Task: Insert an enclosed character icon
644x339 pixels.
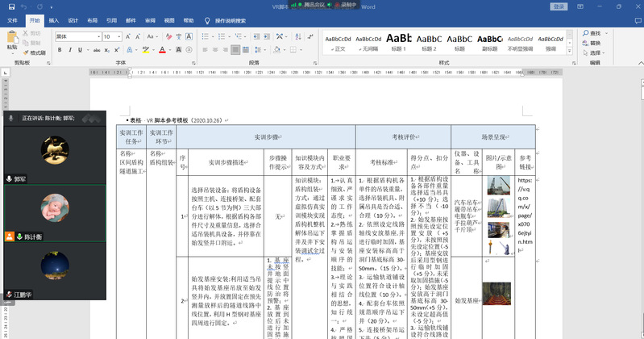Action: click(189, 50)
